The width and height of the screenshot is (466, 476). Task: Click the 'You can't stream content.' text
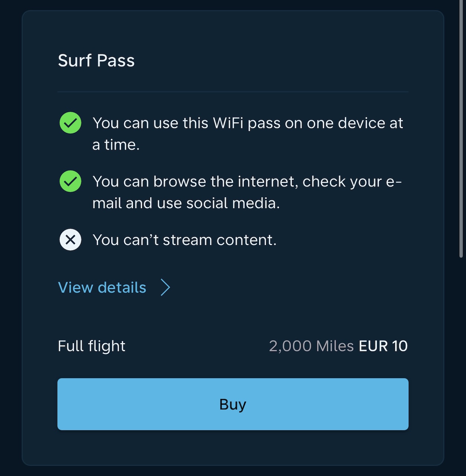click(185, 240)
